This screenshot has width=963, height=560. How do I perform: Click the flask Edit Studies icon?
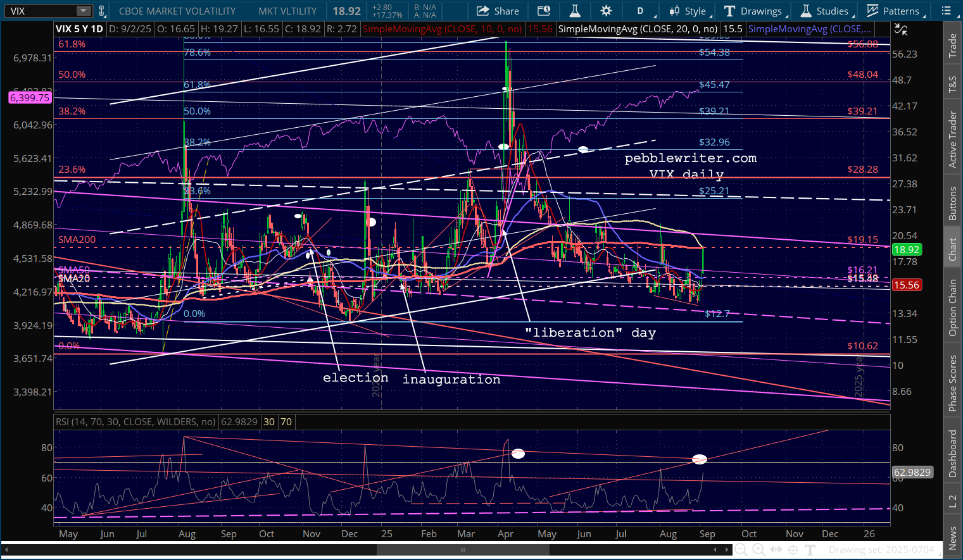575,11
